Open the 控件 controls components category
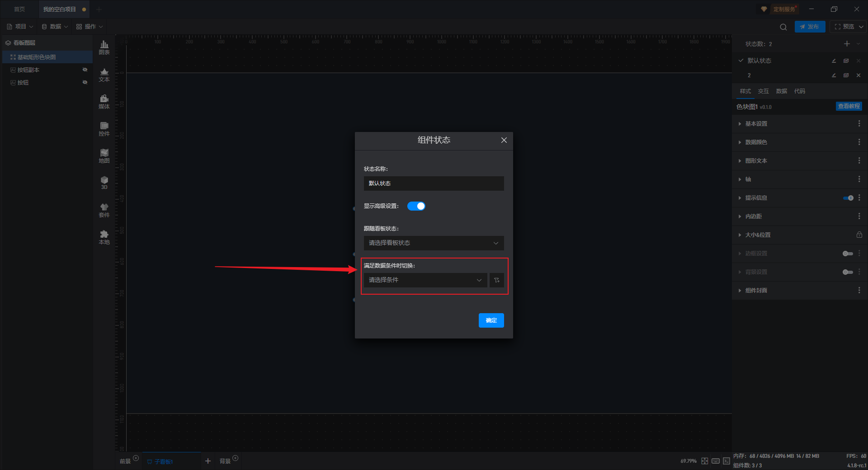 [x=104, y=129]
